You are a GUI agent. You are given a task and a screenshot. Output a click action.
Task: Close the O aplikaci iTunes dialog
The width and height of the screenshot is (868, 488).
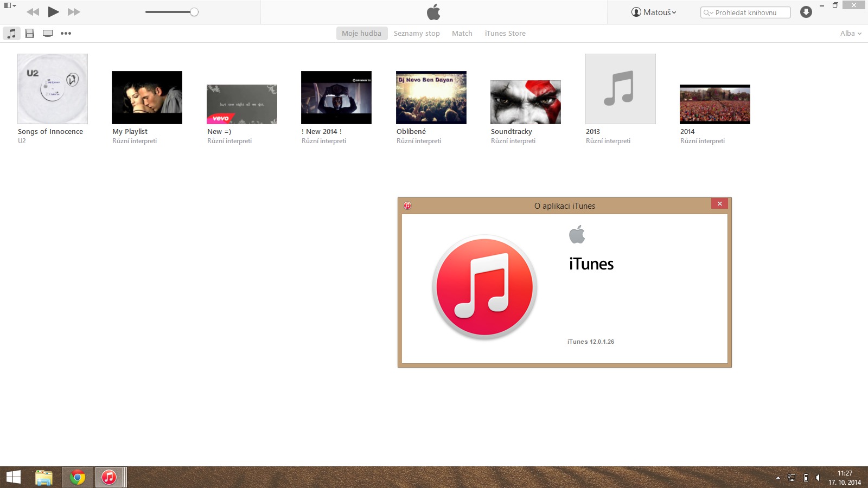point(719,204)
